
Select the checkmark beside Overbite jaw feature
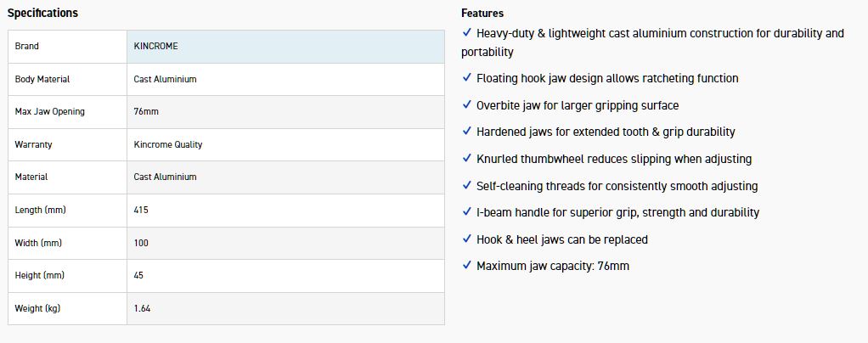point(466,104)
